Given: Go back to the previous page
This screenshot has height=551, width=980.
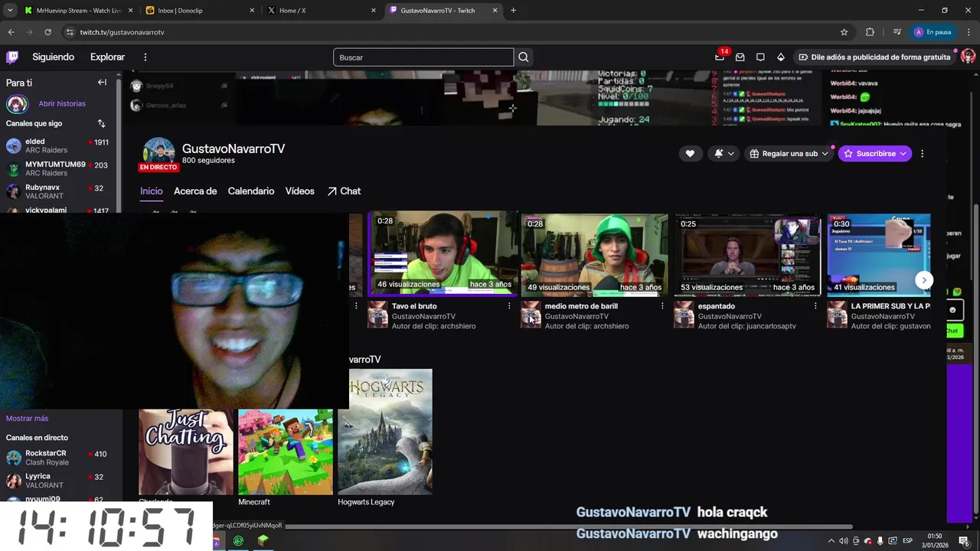Looking at the screenshot, I should point(11,32).
